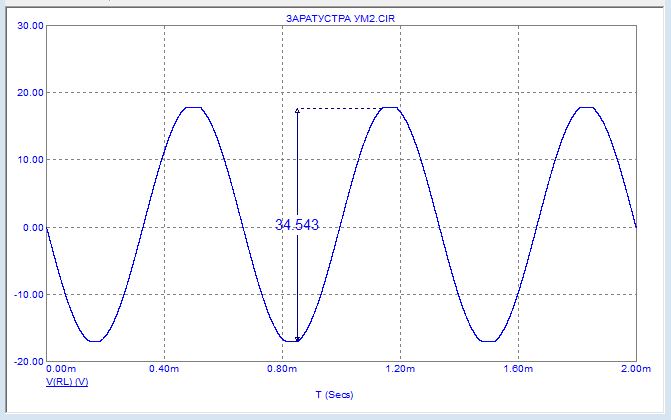The height and width of the screenshot is (420, 671).
Task: Click the lower arrowhead of the measurement tag
Action: 297,340
